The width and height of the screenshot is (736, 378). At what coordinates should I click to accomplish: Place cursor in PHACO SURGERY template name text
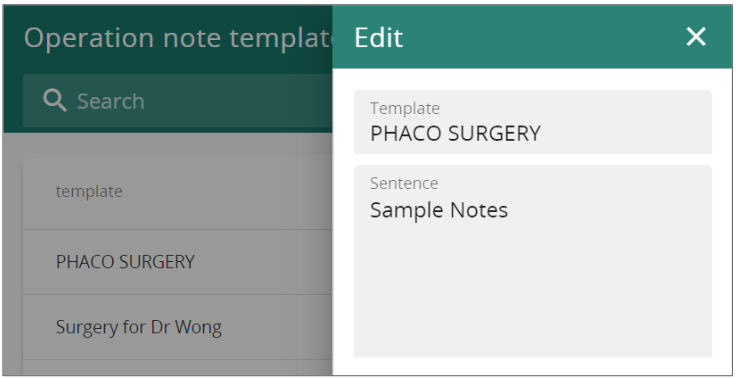click(x=455, y=134)
